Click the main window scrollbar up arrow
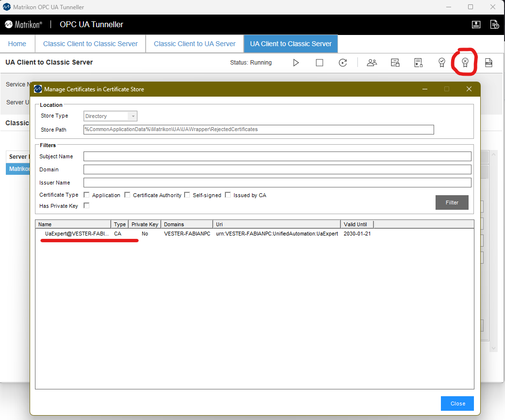 pyautogui.click(x=493, y=154)
